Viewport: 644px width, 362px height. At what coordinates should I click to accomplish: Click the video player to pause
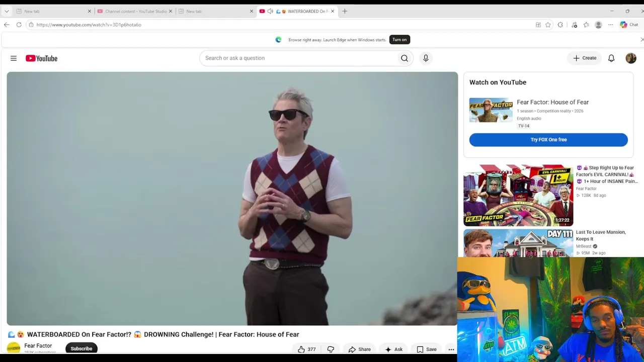tap(232, 199)
